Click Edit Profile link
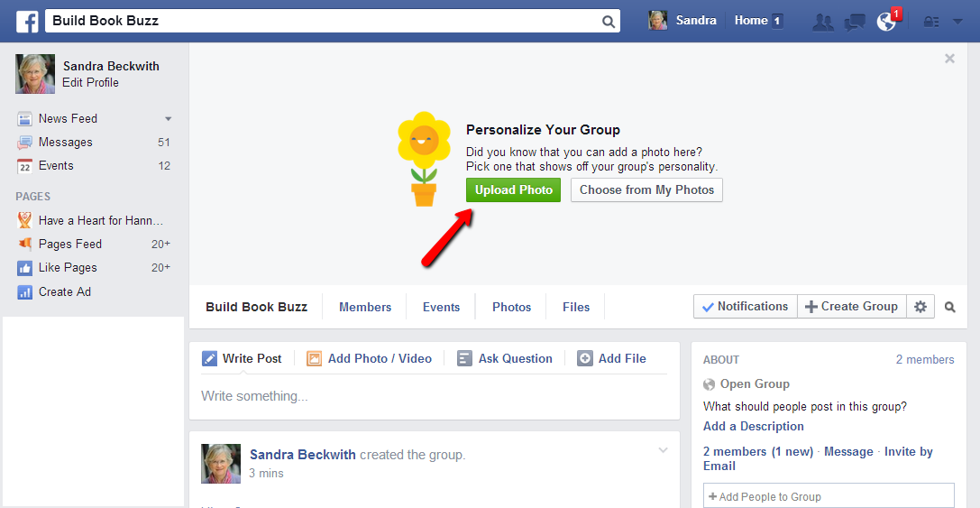Image resolution: width=980 pixels, height=508 pixels. [91, 83]
